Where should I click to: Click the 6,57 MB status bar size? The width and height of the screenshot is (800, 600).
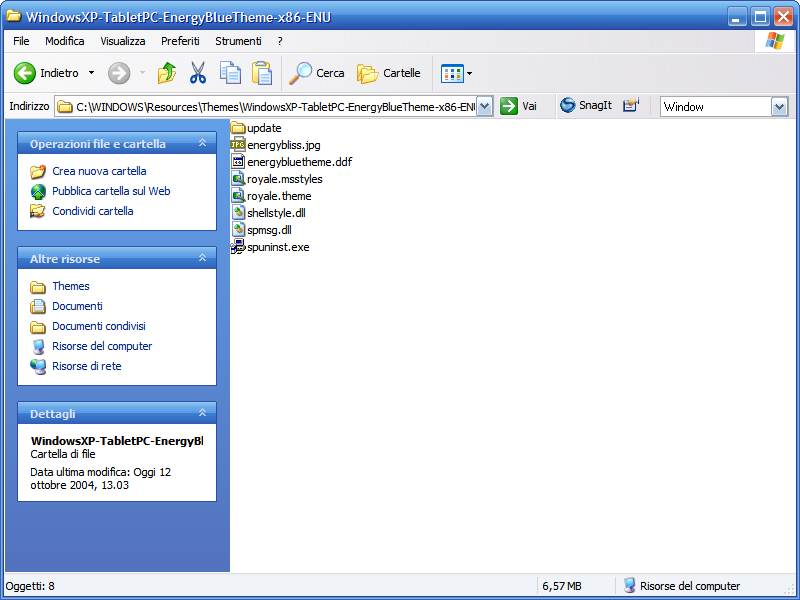click(562, 586)
